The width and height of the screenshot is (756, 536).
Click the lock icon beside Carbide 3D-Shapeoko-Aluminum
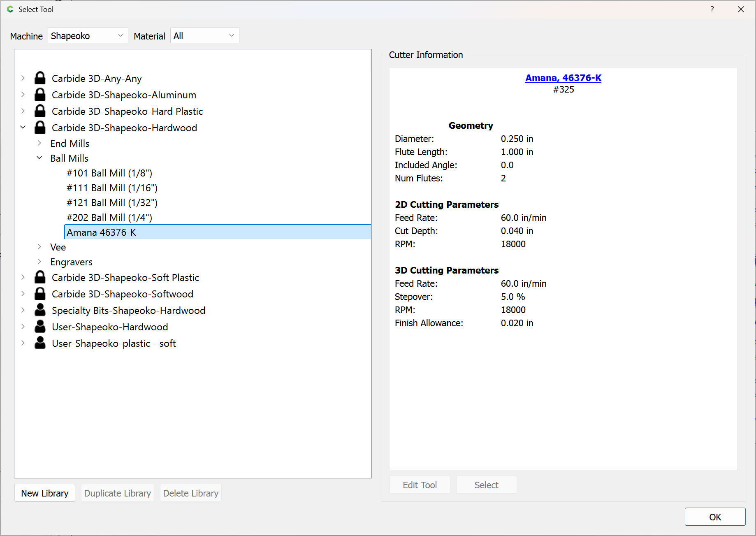tap(40, 95)
